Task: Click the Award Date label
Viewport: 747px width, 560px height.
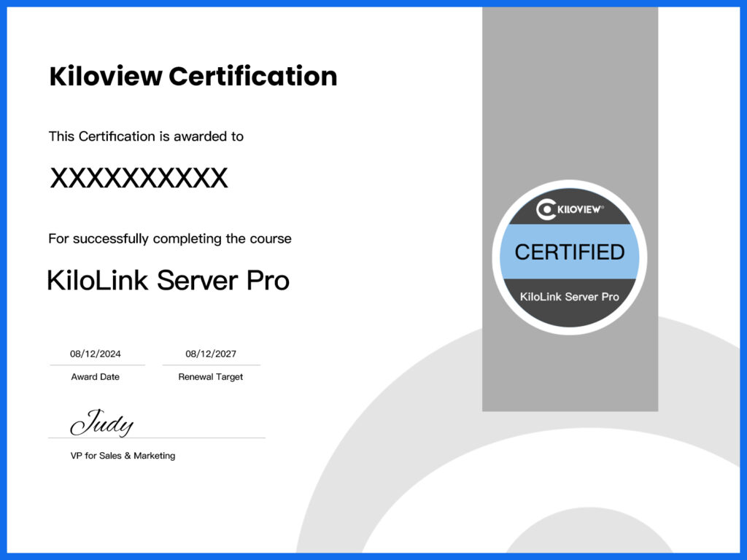Action: point(96,377)
